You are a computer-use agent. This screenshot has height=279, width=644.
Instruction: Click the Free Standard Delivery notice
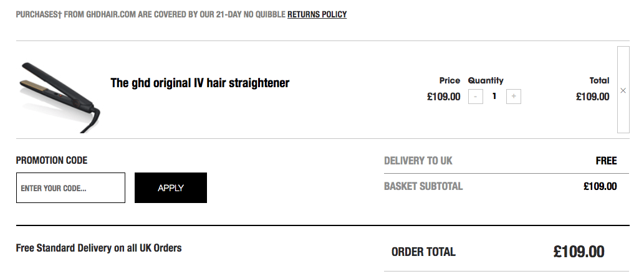click(99, 248)
